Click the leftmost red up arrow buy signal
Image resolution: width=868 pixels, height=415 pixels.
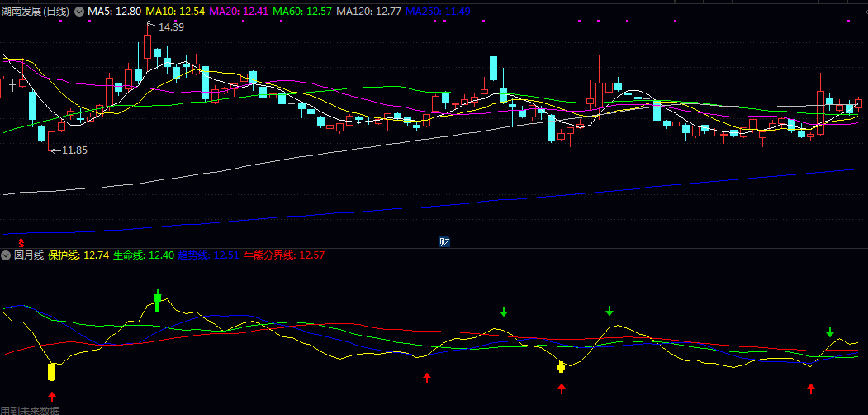(x=52, y=397)
